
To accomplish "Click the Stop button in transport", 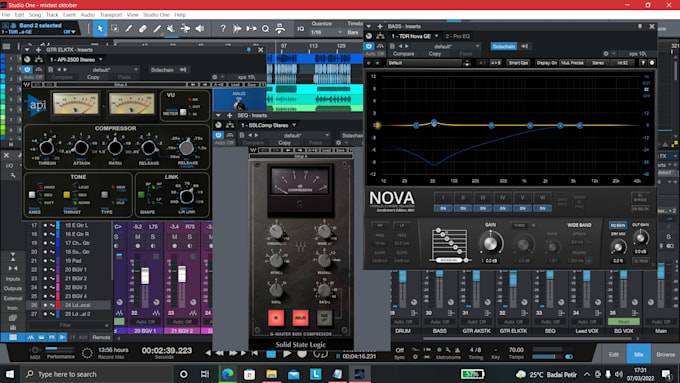I will 271,354.
